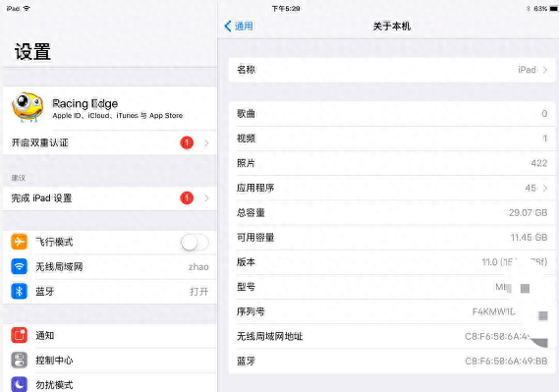Open 通知 settings row
The image size is (559, 392).
[x=110, y=336]
